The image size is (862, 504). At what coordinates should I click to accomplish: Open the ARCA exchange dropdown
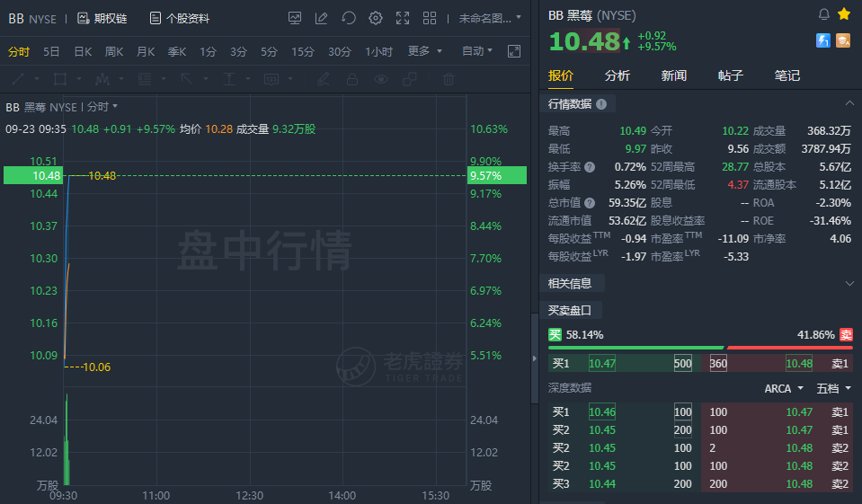point(784,389)
